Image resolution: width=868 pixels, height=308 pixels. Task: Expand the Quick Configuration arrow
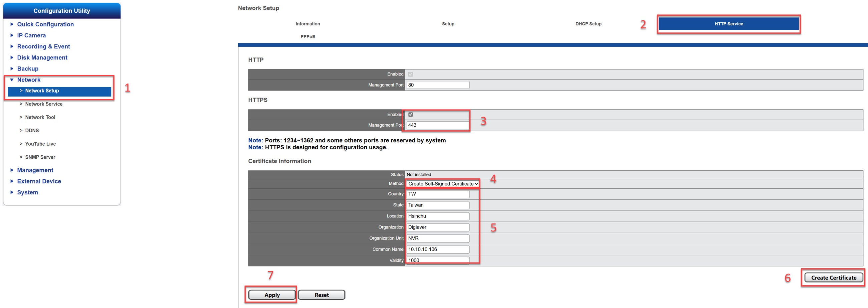point(12,24)
